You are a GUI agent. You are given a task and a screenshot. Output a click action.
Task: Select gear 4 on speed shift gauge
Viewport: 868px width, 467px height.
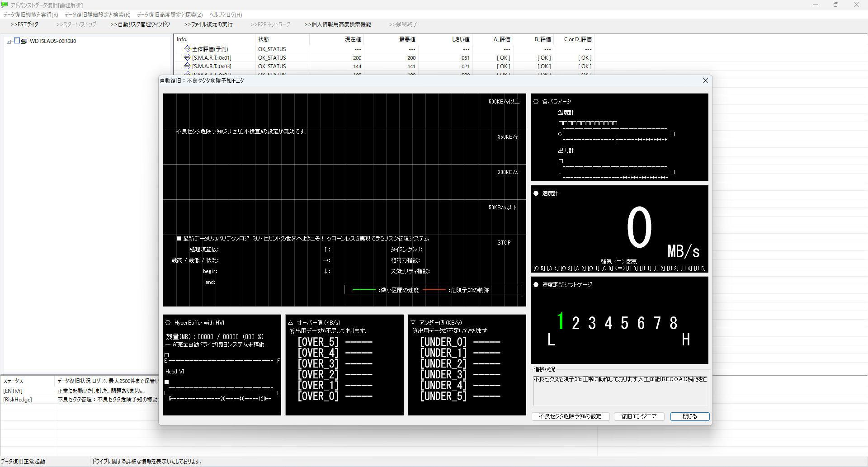[609, 323]
